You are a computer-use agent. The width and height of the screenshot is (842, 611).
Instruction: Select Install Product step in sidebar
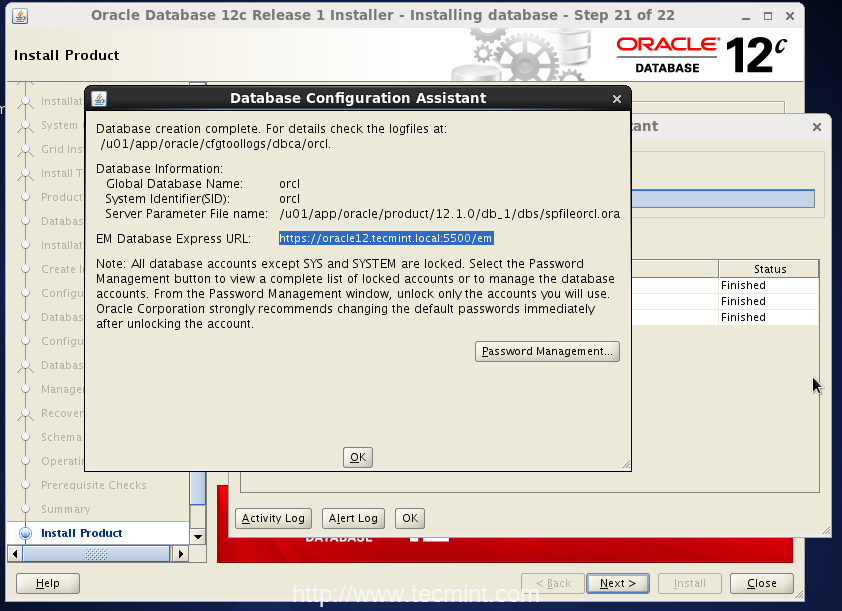tap(82, 533)
